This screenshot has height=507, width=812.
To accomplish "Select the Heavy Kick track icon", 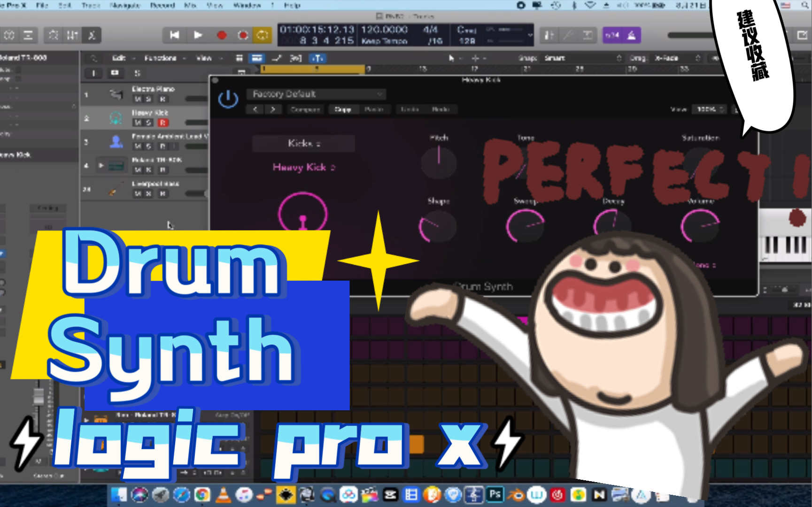I will pos(116,117).
